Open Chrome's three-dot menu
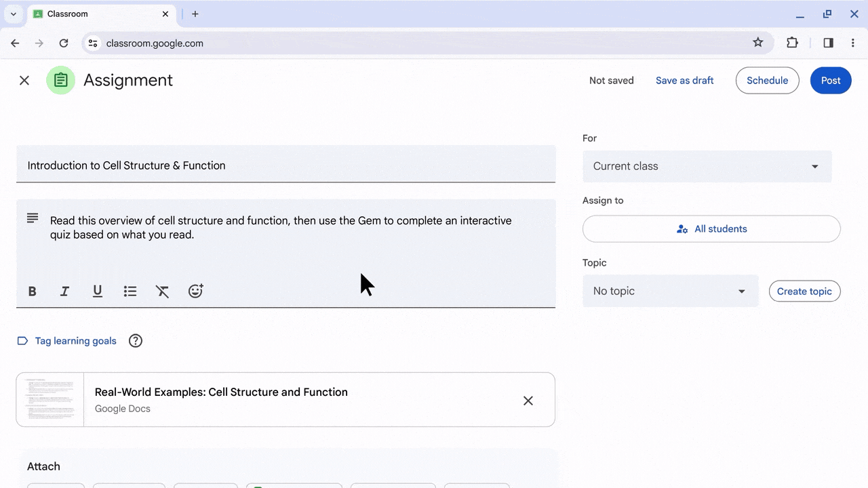 (852, 43)
